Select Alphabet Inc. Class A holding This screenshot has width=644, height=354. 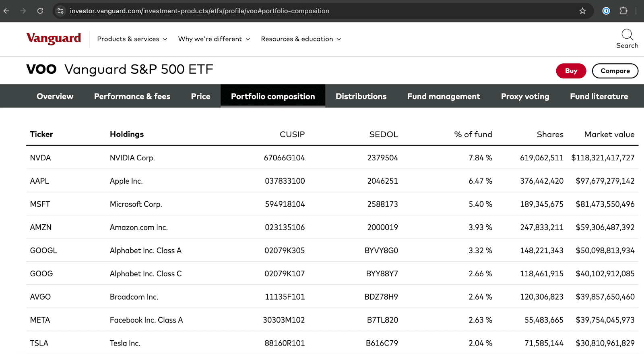coord(146,250)
